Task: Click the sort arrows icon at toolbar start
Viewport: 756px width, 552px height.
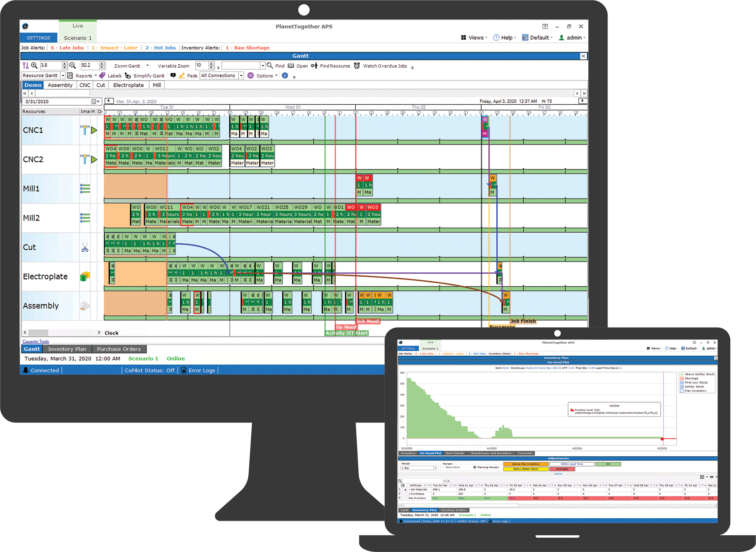Action: pos(25,65)
